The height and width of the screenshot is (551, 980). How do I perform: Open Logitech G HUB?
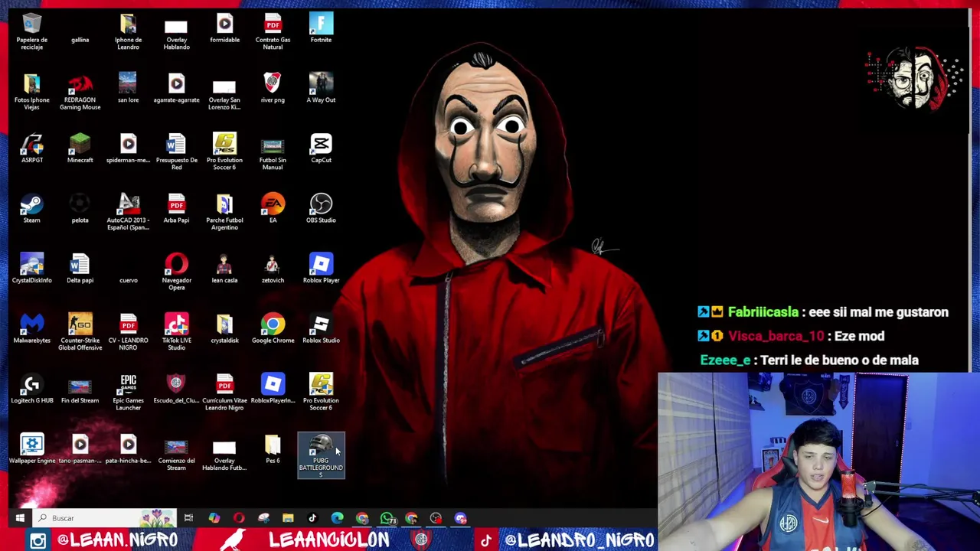point(31,390)
